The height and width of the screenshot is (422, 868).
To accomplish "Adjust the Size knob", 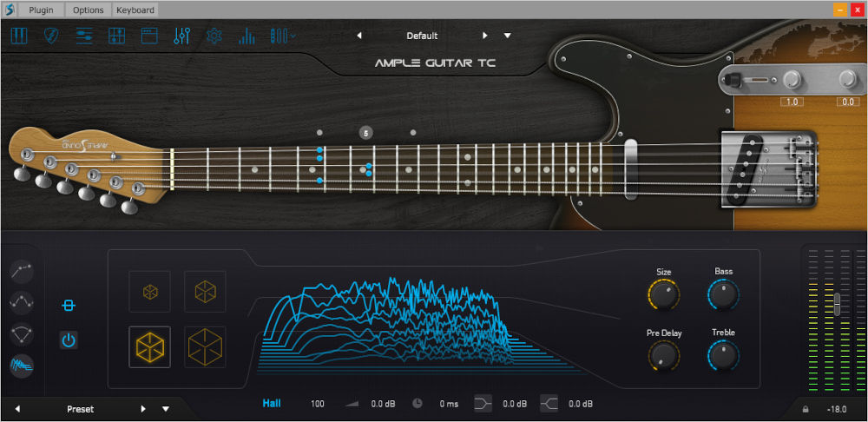I will point(663,294).
